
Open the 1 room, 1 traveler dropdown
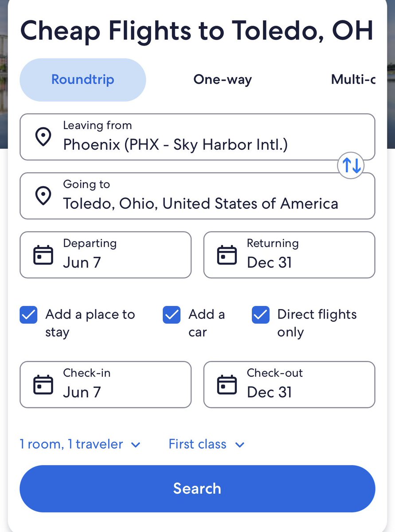click(x=80, y=444)
